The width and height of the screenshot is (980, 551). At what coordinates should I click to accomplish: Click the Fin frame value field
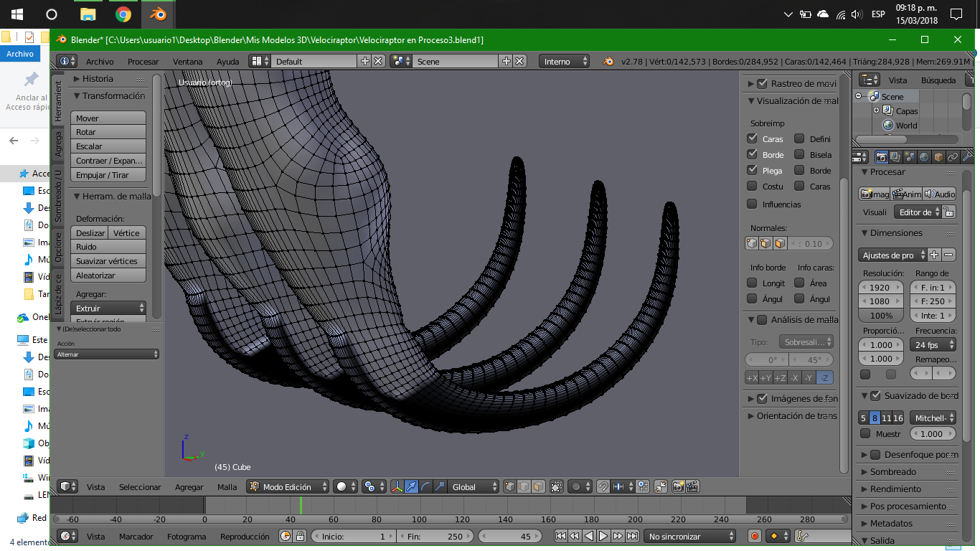tap(435, 537)
